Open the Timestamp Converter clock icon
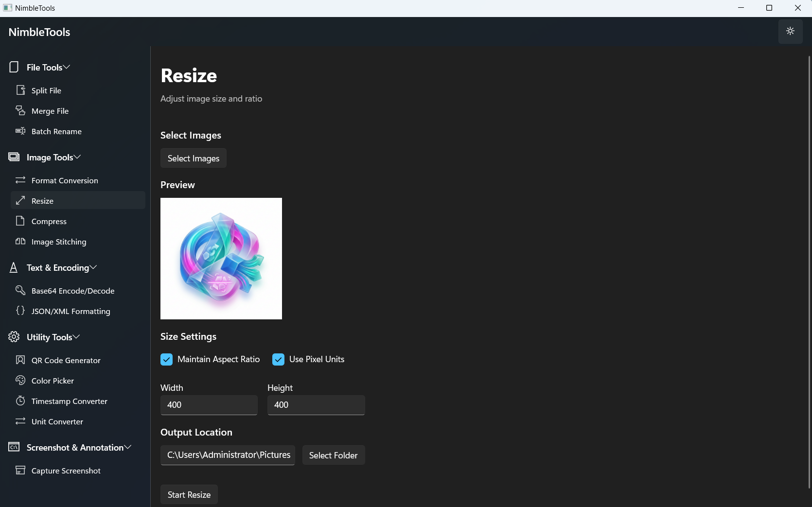 point(20,401)
